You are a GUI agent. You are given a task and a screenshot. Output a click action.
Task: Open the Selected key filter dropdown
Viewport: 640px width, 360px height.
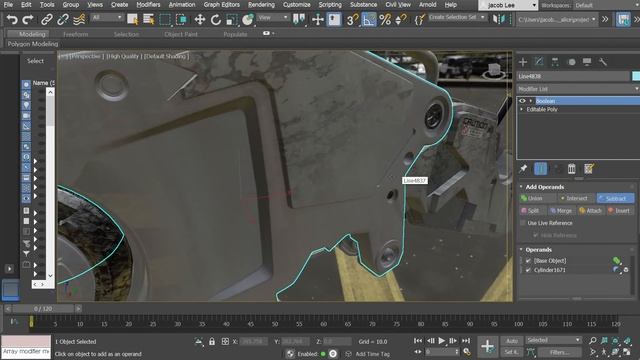(553, 340)
